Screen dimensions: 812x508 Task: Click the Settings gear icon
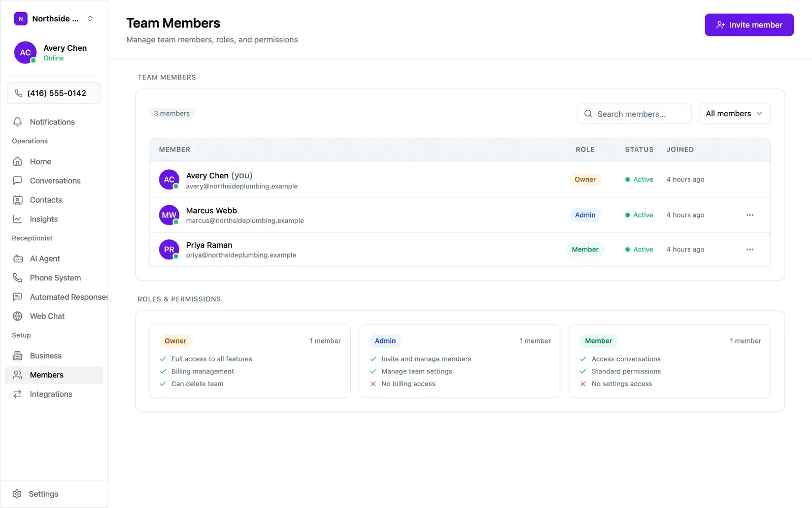pyautogui.click(x=17, y=494)
